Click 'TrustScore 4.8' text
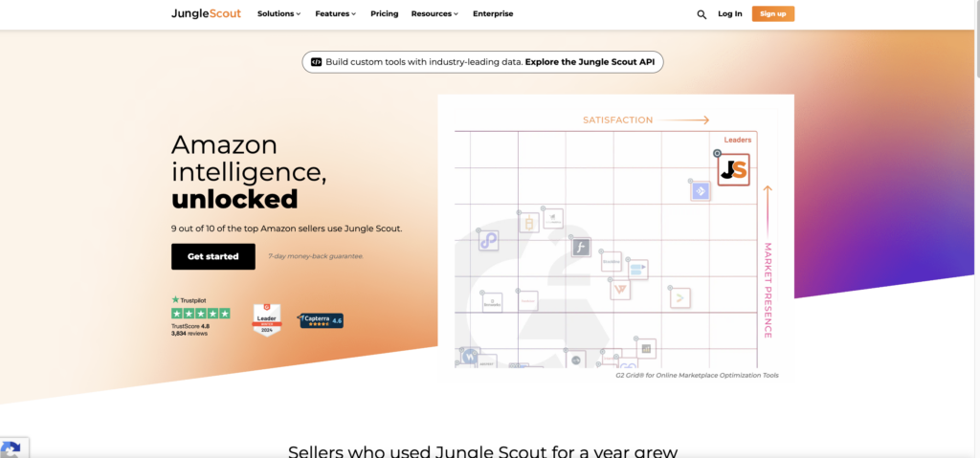The image size is (980, 458). click(190, 326)
